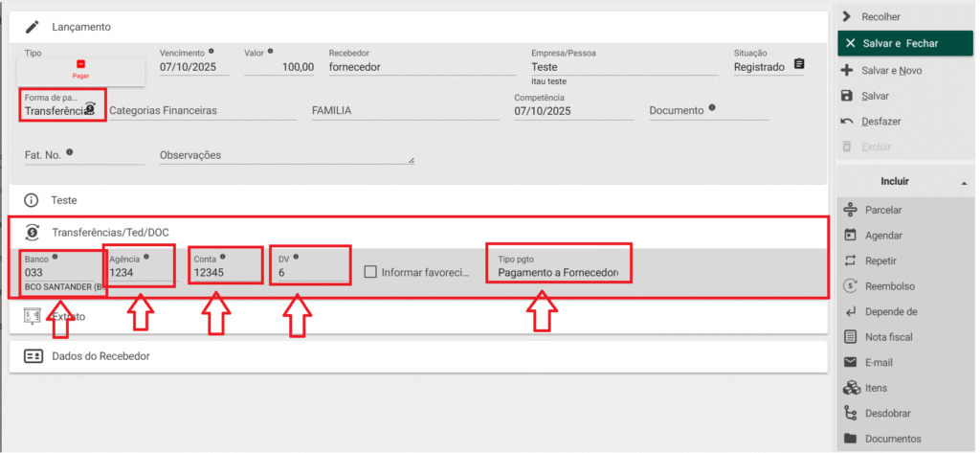Enable the Informar favorecido checkbox
980x453 pixels.
click(x=370, y=273)
